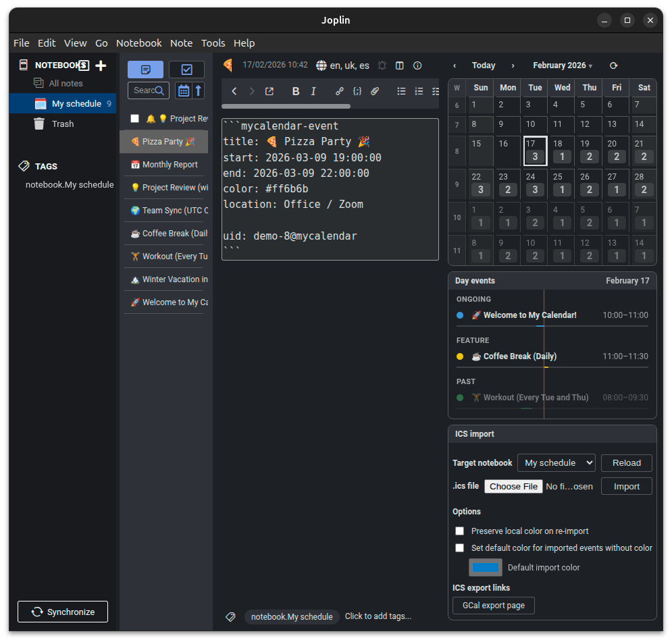The image size is (672, 642).
Task: Open the Target notebook dropdown
Action: click(x=557, y=463)
